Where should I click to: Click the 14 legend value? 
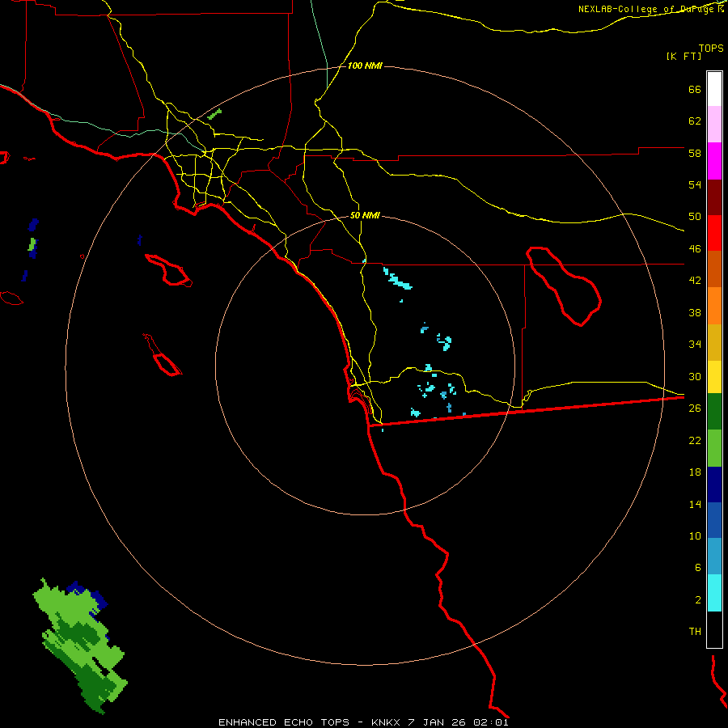pos(695,504)
